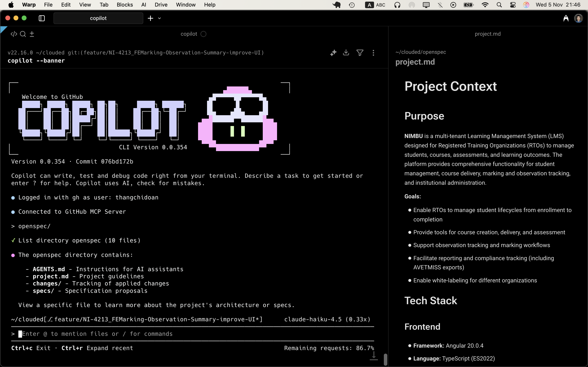Viewport: 588px width, 367px height.
Task: Filter block output with the funnel icon
Action: tap(360, 53)
